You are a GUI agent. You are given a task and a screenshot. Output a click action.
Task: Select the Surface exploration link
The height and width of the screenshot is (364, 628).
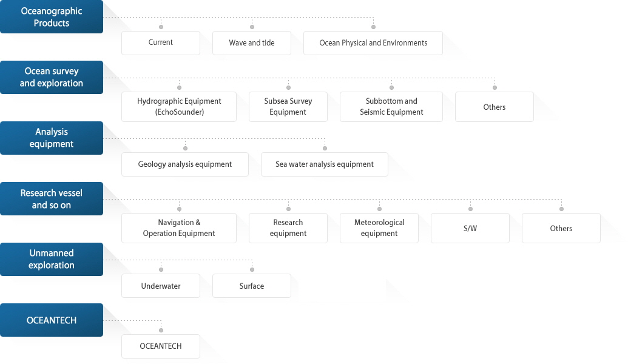pos(252,286)
